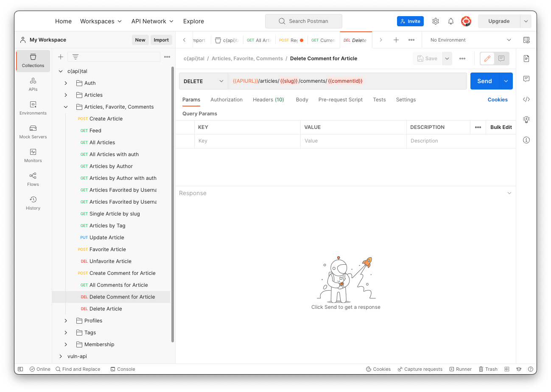The width and height of the screenshot is (551, 392).
Task: Click the Search Postman field
Action: click(x=304, y=21)
